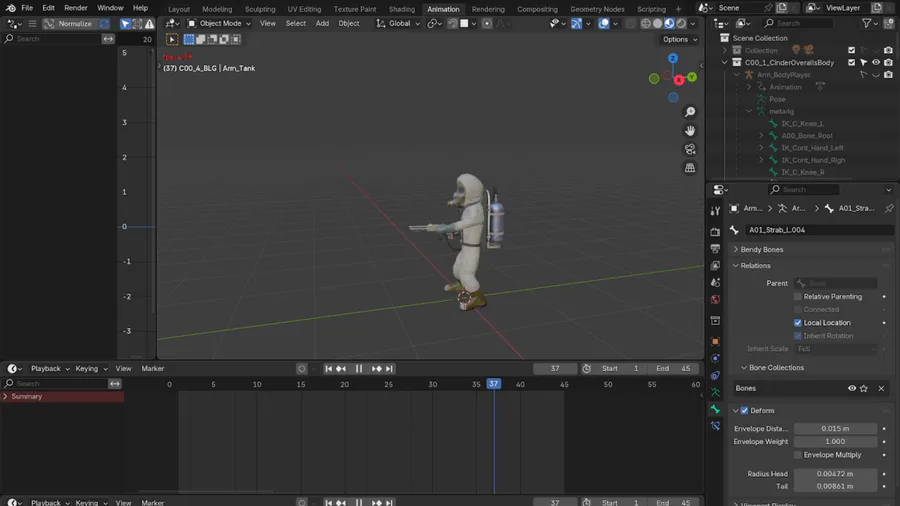900x506 pixels.
Task: Open the Scene properties tab icon
Action: pyautogui.click(x=715, y=282)
